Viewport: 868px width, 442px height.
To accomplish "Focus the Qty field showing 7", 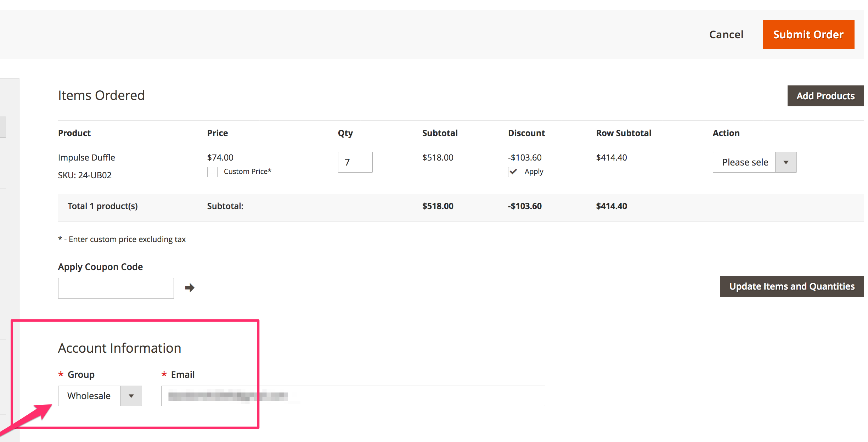I will coord(355,162).
